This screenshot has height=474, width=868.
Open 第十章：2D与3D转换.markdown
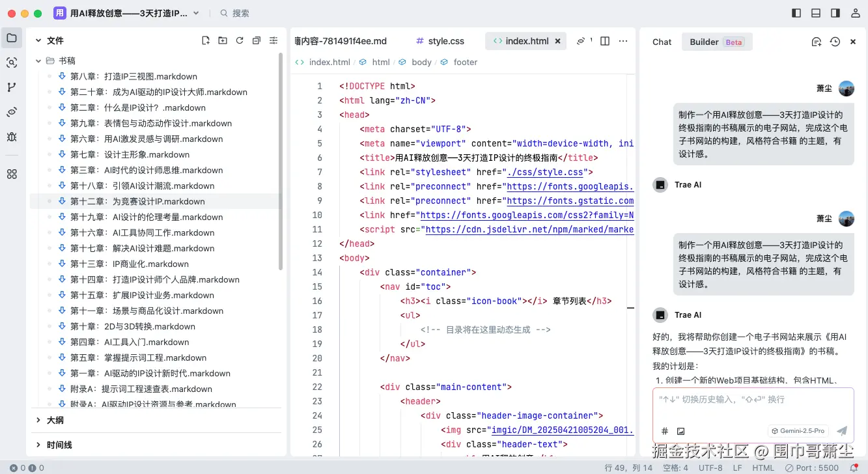(x=133, y=326)
